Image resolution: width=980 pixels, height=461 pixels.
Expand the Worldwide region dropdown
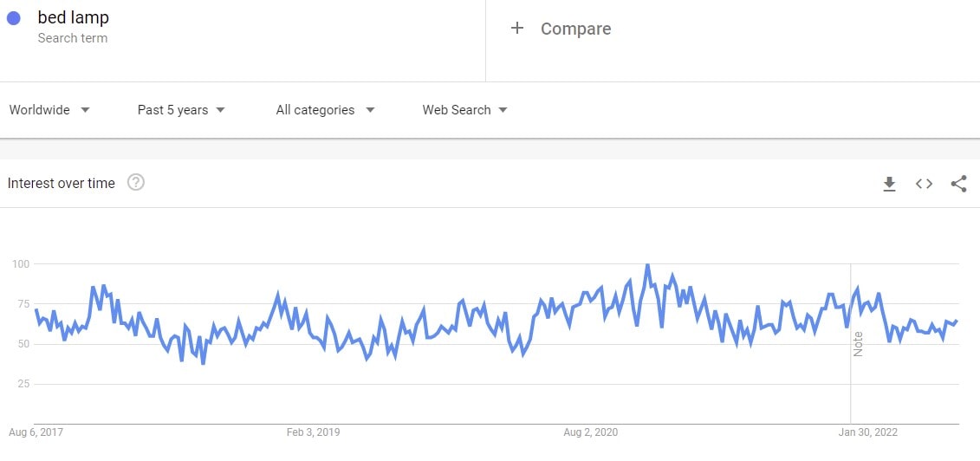click(49, 110)
